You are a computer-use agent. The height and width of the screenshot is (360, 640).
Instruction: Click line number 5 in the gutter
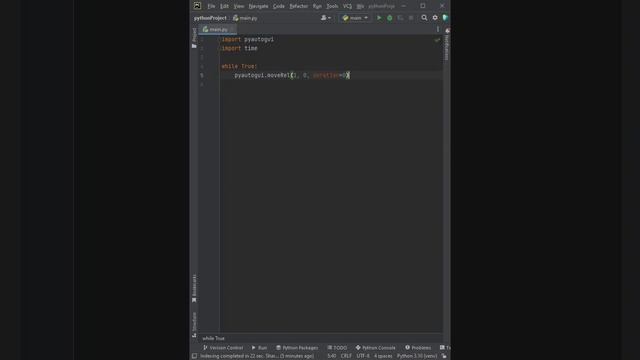click(202, 75)
